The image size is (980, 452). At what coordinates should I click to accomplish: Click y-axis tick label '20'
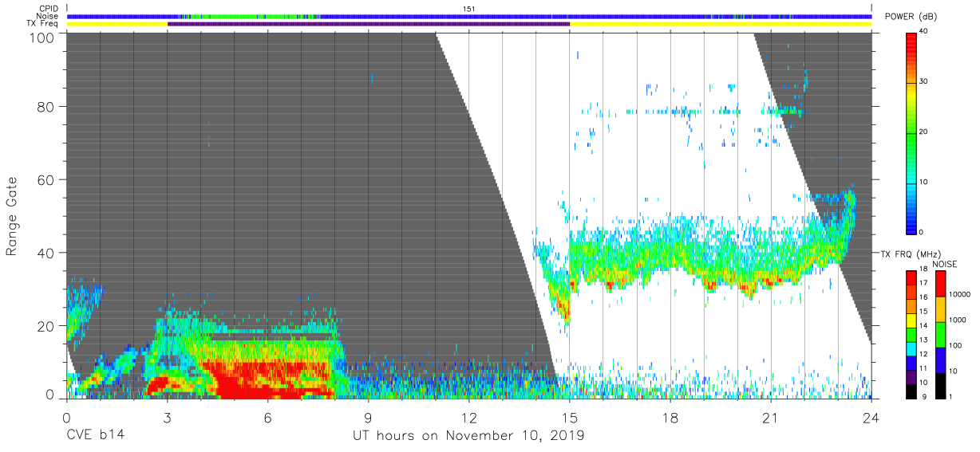[46, 326]
